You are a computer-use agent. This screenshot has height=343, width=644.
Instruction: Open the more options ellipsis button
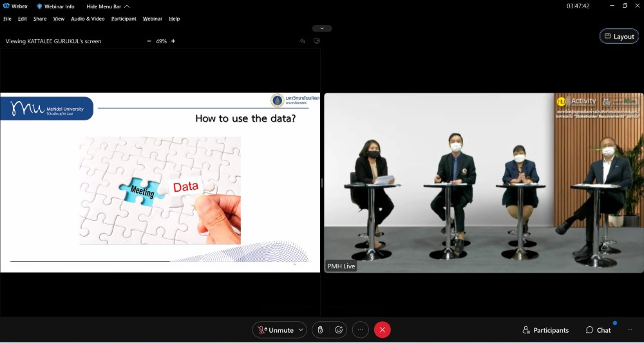(361, 330)
